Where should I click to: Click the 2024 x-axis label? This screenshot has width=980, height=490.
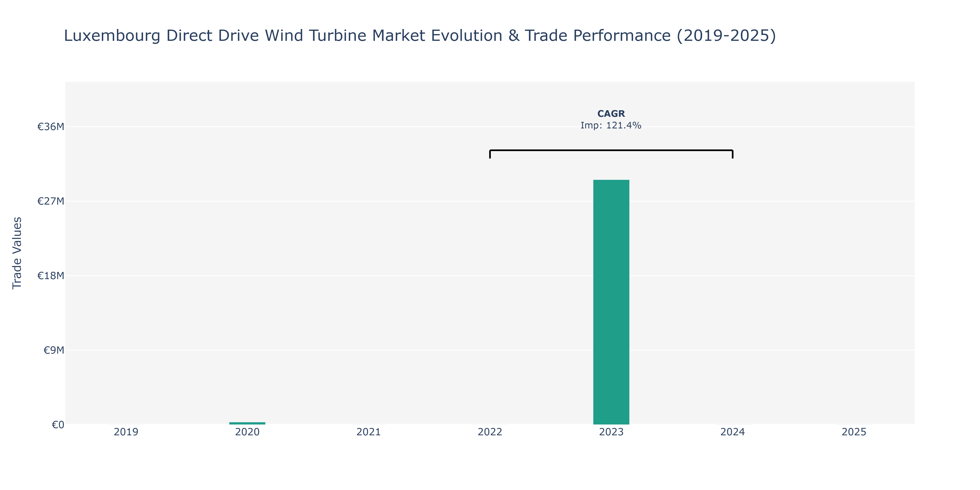tap(733, 432)
